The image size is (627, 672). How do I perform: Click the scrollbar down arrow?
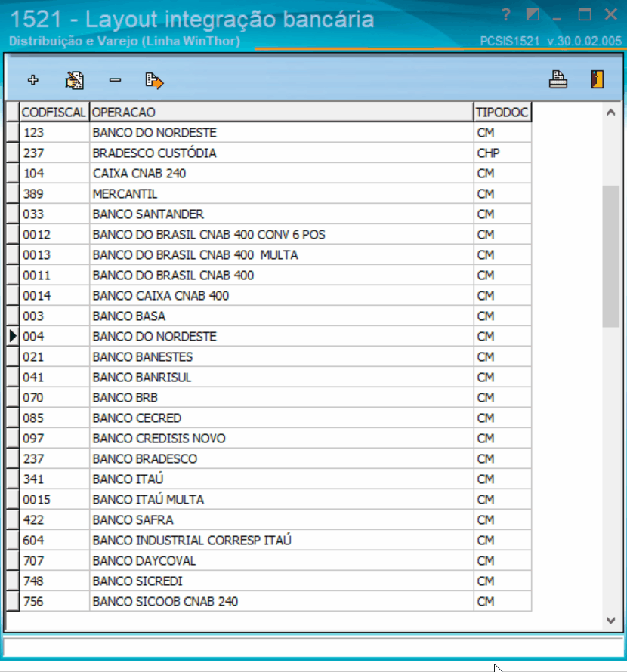(611, 620)
